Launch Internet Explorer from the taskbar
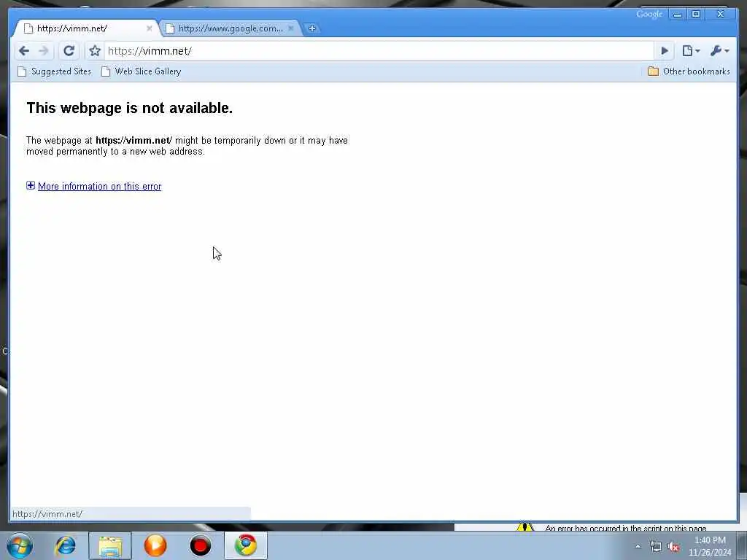The image size is (747, 560). (x=65, y=545)
